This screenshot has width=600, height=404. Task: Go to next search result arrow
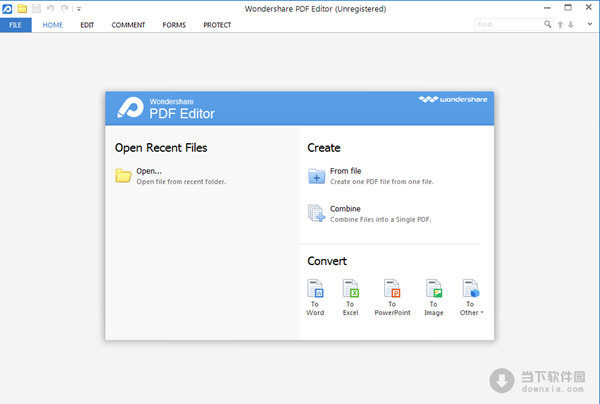coord(571,25)
